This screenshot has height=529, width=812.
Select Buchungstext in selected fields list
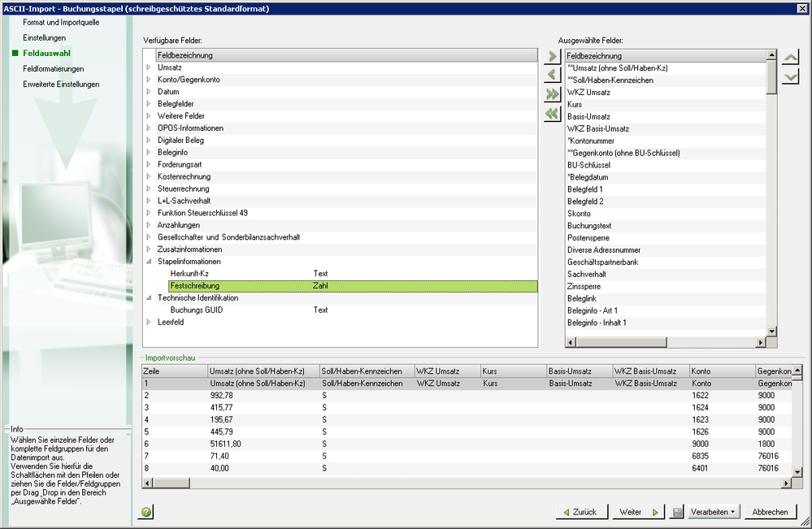point(589,226)
